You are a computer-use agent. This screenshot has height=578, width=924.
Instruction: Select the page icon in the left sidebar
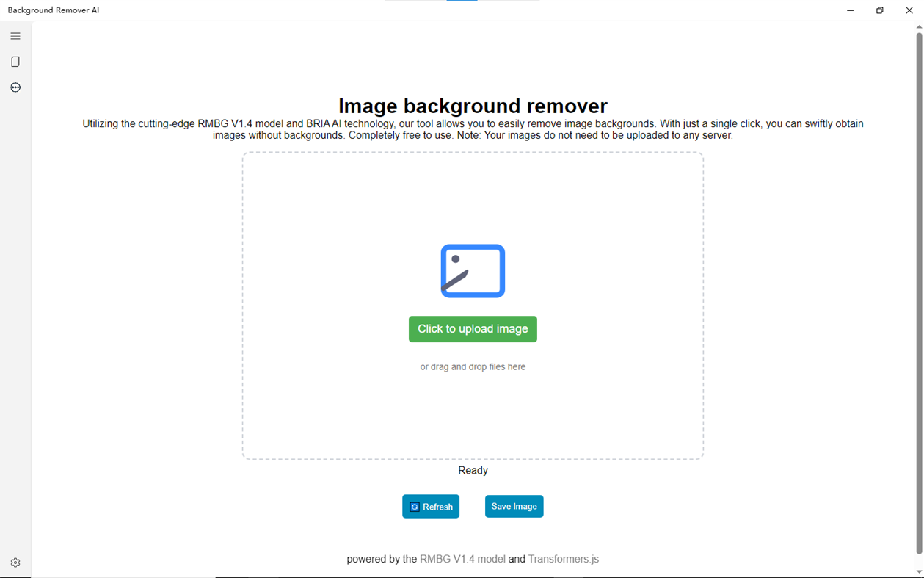(15, 62)
